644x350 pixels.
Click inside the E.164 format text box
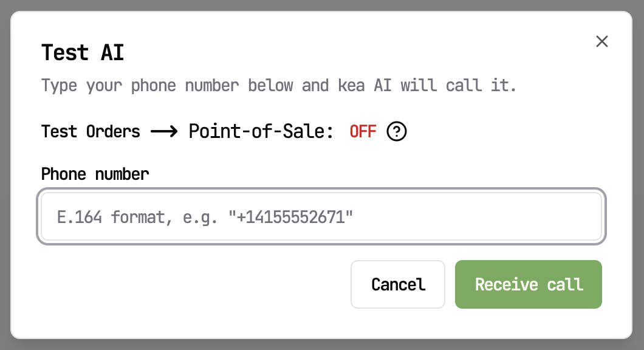click(321, 216)
